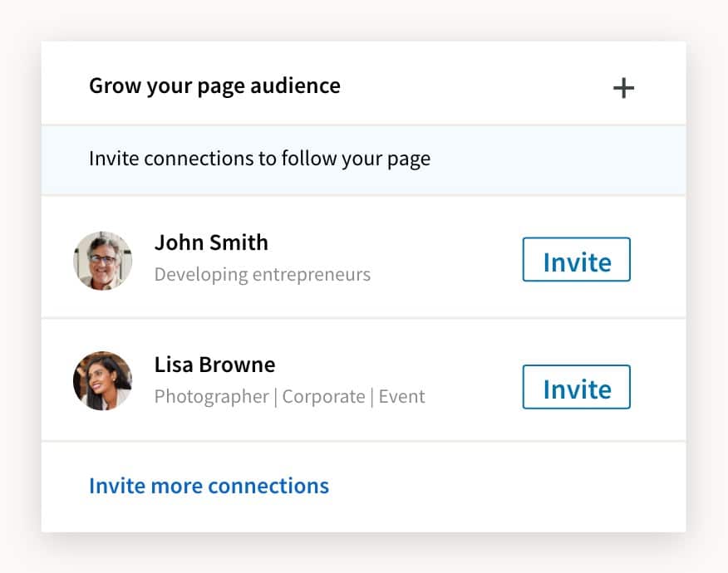Click John Smith's circular avatar image
The image size is (728, 573).
(x=102, y=260)
